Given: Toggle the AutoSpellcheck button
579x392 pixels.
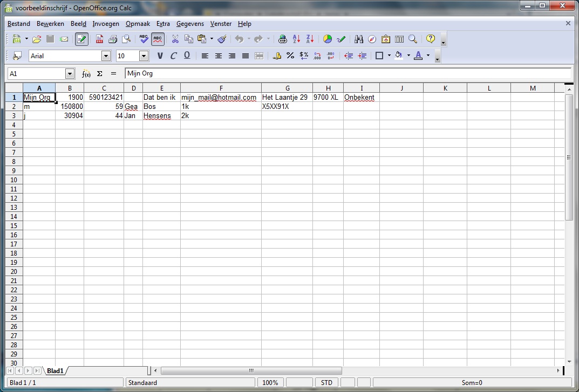Looking at the screenshot, I should coord(158,39).
